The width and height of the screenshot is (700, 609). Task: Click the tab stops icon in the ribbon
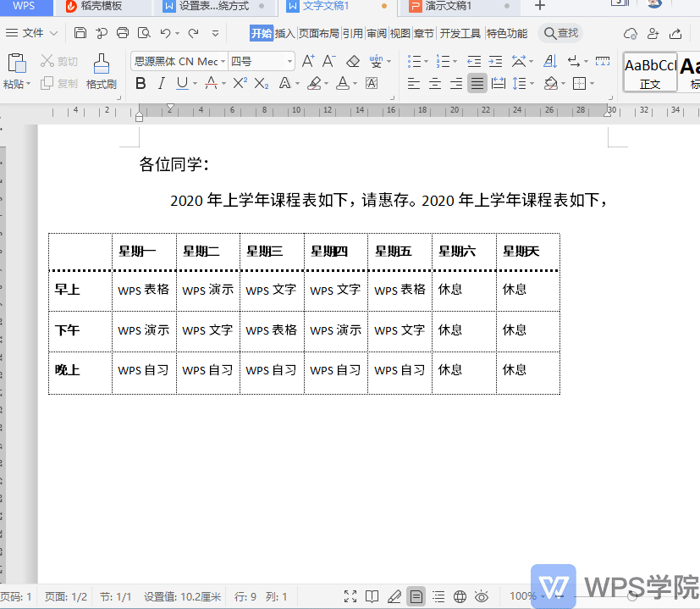pos(602,61)
